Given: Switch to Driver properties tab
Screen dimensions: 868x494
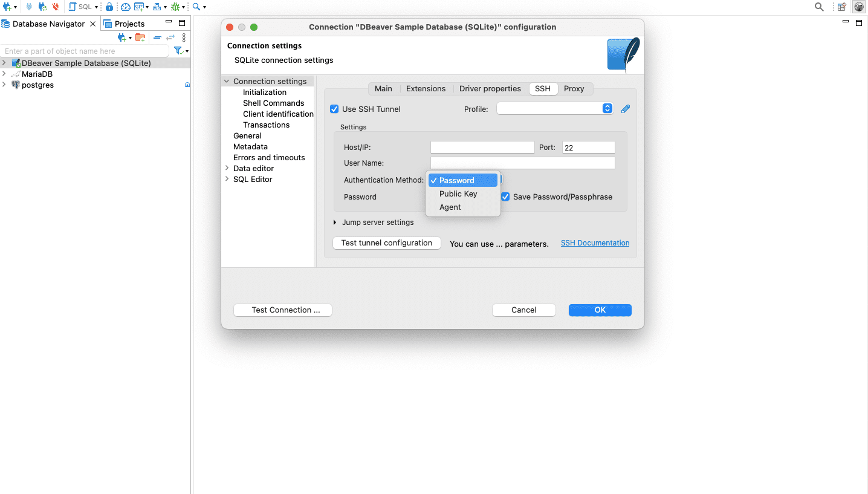Looking at the screenshot, I should [x=490, y=88].
